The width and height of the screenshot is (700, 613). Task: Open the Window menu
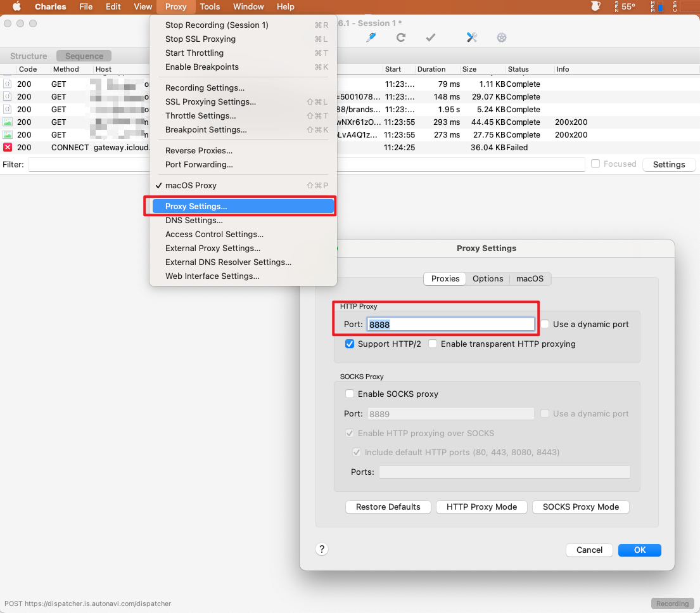click(x=248, y=7)
